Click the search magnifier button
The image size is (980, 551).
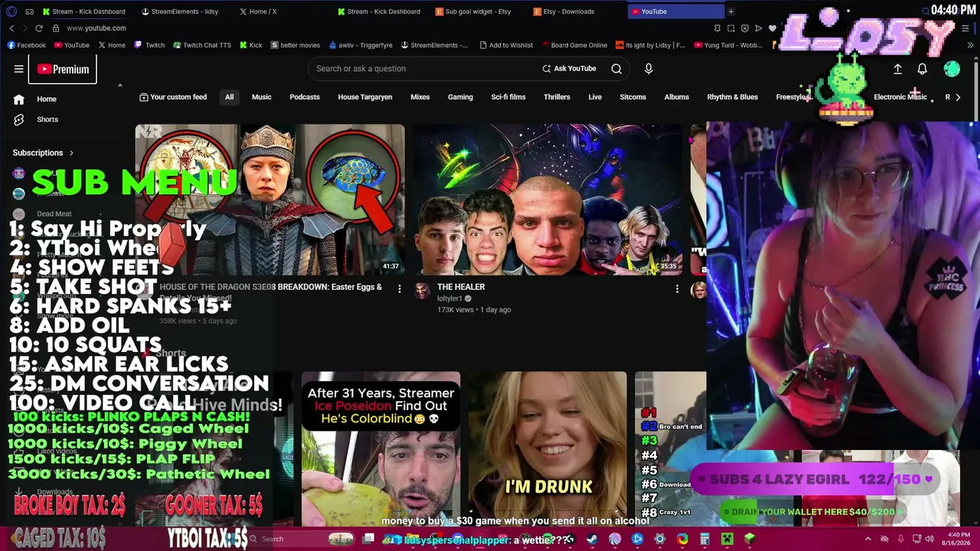[616, 69]
